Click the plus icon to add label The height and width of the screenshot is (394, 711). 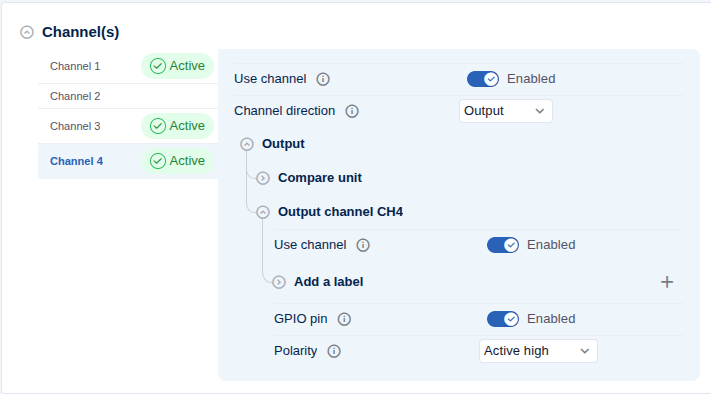(x=667, y=282)
